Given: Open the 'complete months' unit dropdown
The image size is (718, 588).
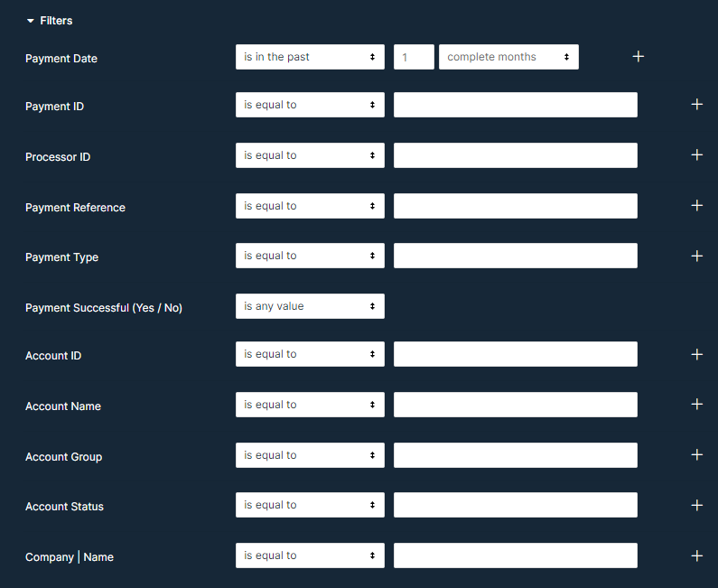Looking at the screenshot, I should point(508,57).
